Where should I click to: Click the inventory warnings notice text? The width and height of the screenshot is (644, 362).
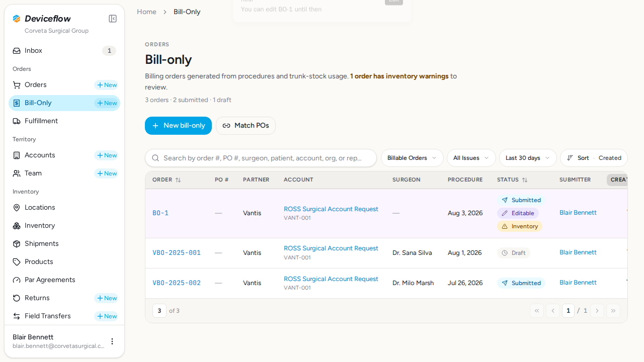399,76
